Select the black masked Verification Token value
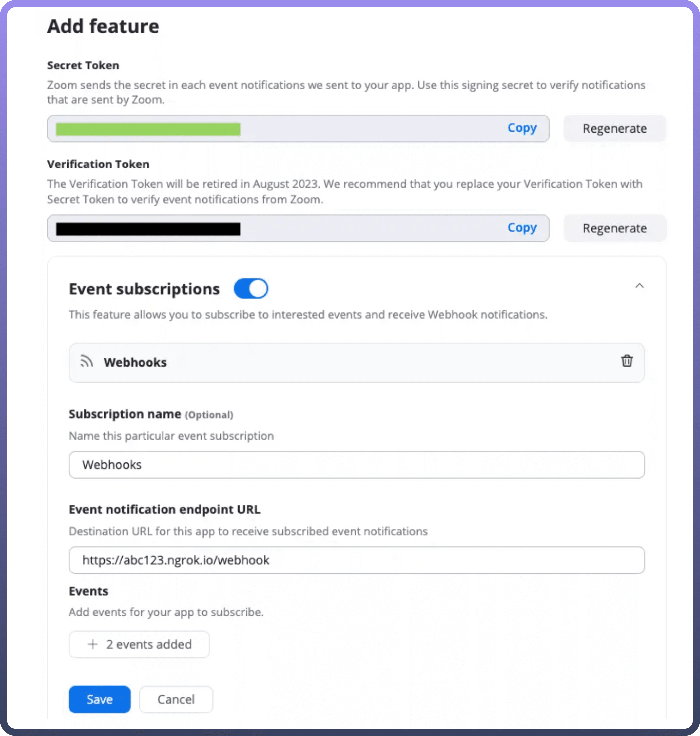700x736 pixels. [148, 229]
